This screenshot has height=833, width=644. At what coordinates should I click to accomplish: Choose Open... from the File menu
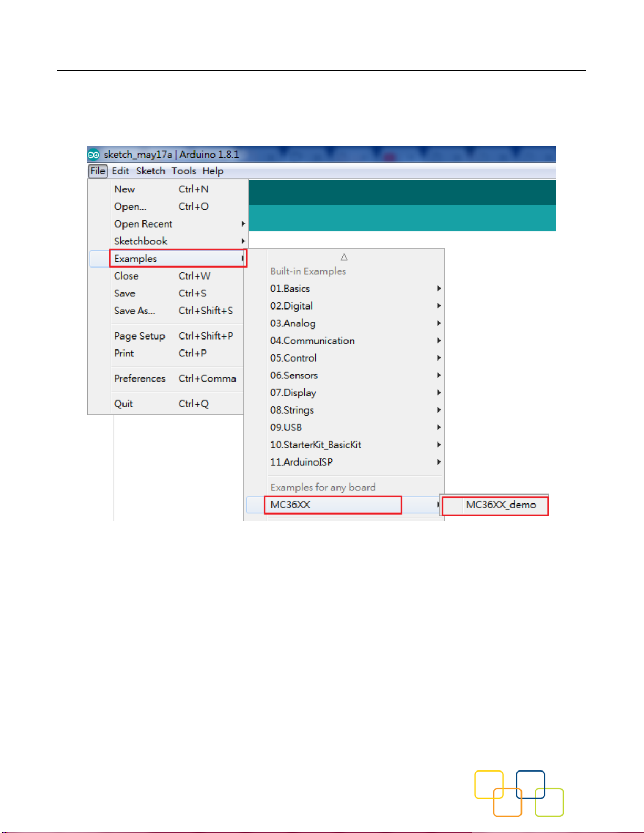tap(168, 207)
